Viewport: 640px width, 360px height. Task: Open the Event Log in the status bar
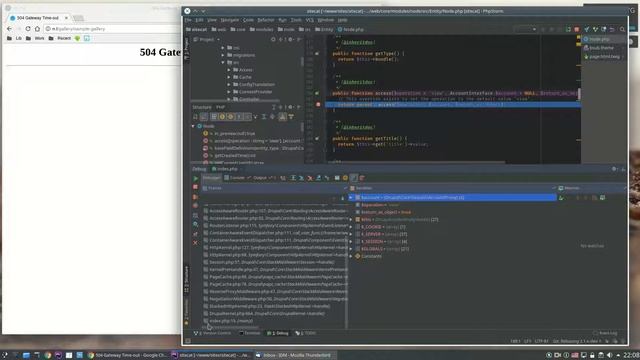605,333
